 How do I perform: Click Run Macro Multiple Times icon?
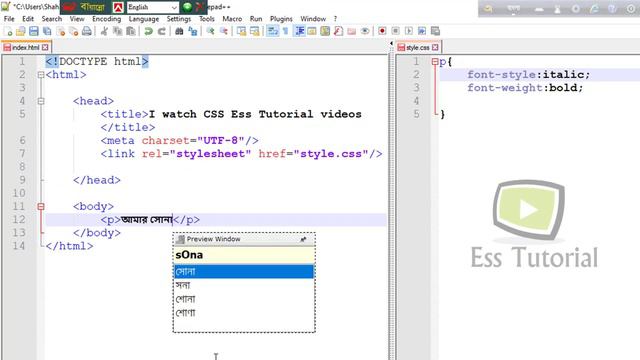[422, 31]
